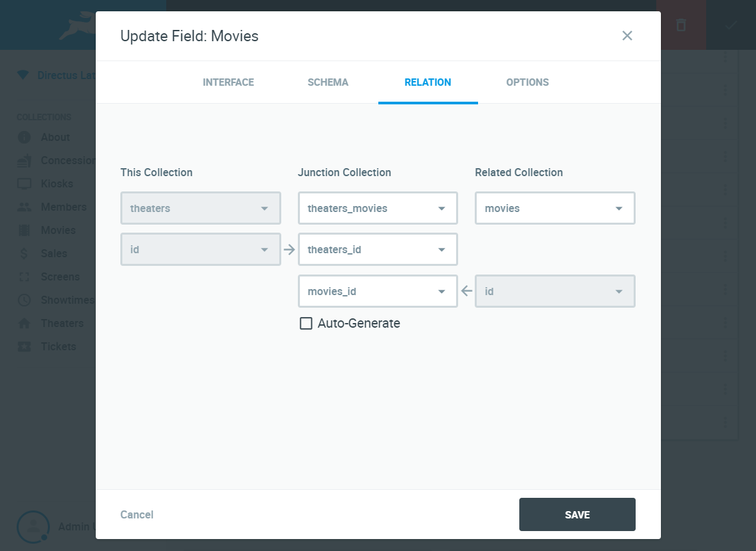Open the movies related collection dropdown
This screenshot has height=551, width=756.
[x=555, y=208]
